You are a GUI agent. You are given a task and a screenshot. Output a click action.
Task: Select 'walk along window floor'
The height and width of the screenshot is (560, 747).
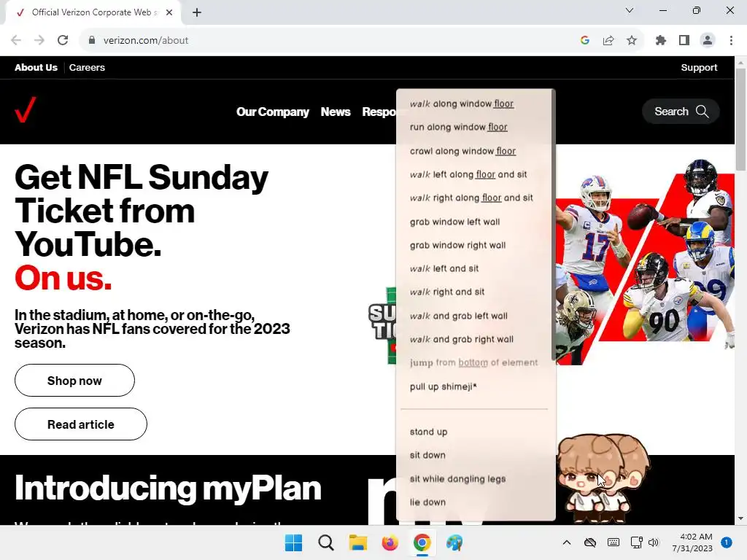[x=461, y=104]
